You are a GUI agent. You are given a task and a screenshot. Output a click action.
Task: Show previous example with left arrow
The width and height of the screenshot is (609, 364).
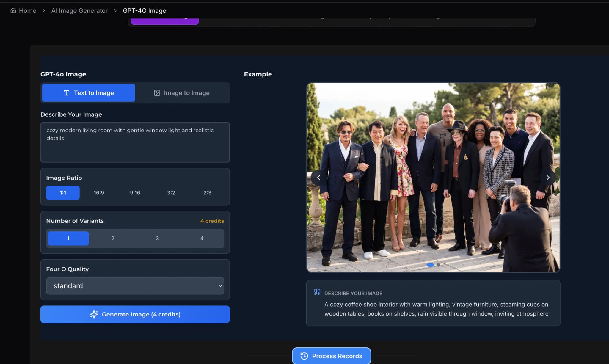coord(318,178)
